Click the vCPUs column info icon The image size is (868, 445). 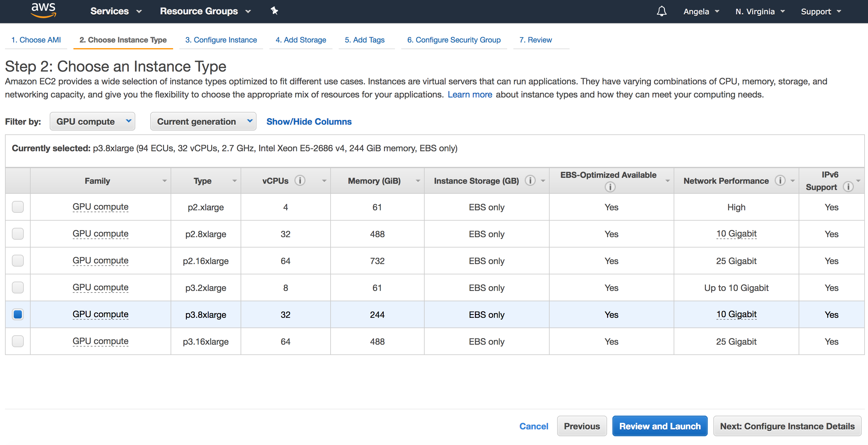click(x=300, y=181)
